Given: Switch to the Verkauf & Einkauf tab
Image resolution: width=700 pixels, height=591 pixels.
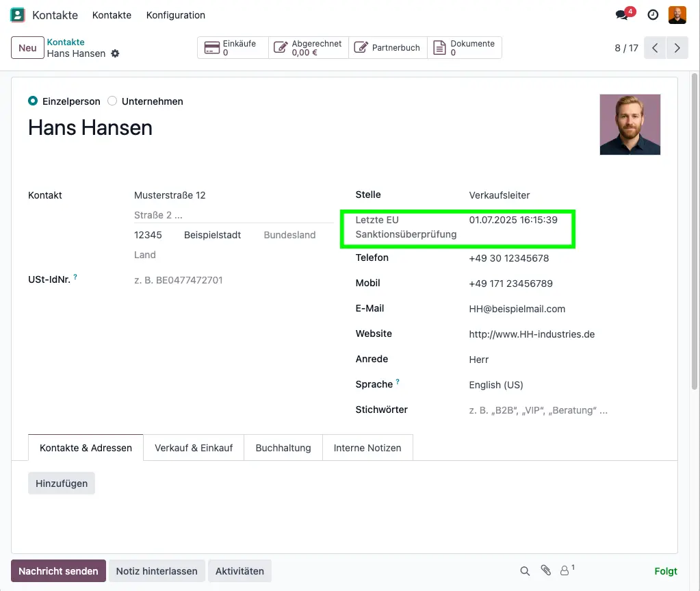Looking at the screenshot, I should point(194,448).
